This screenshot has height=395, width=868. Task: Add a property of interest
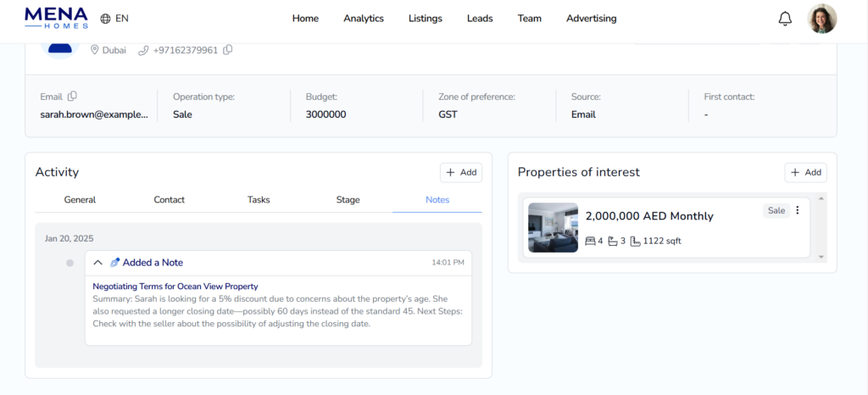pos(805,173)
